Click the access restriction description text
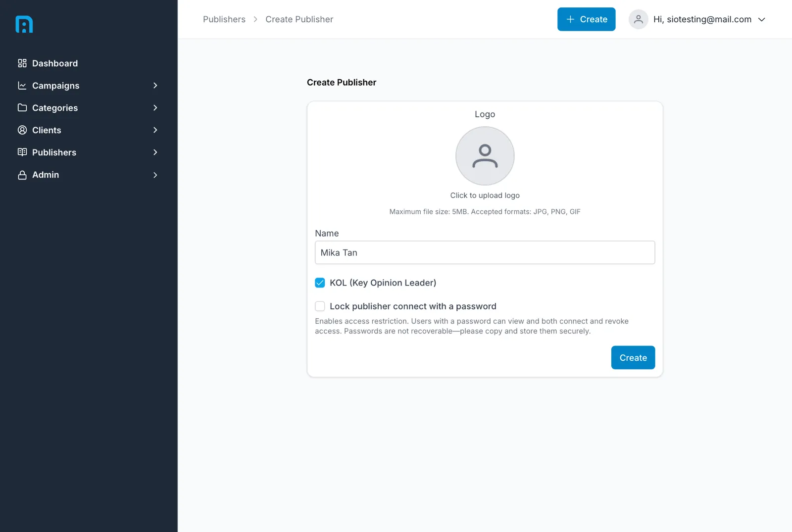The width and height of the screenshot is (792, 532). point(472,326)
